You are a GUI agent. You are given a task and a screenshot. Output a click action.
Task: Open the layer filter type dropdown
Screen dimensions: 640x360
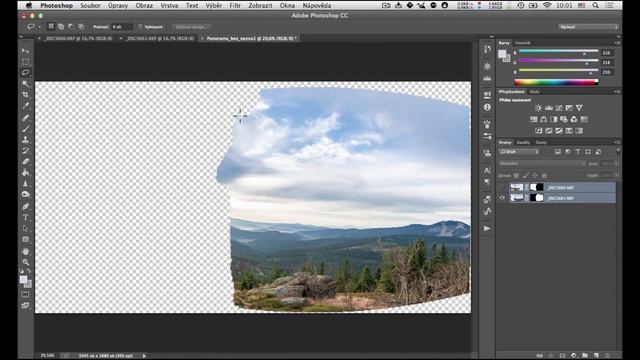[x=519, y=152]
